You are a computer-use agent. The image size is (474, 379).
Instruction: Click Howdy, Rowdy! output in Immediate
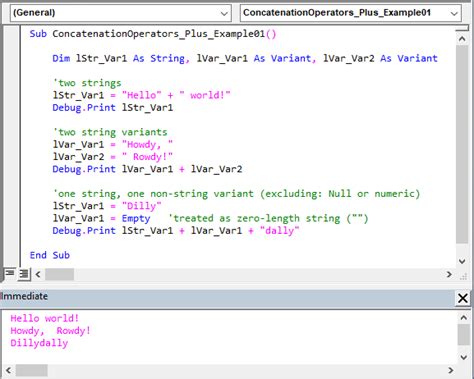pos(50,331)
